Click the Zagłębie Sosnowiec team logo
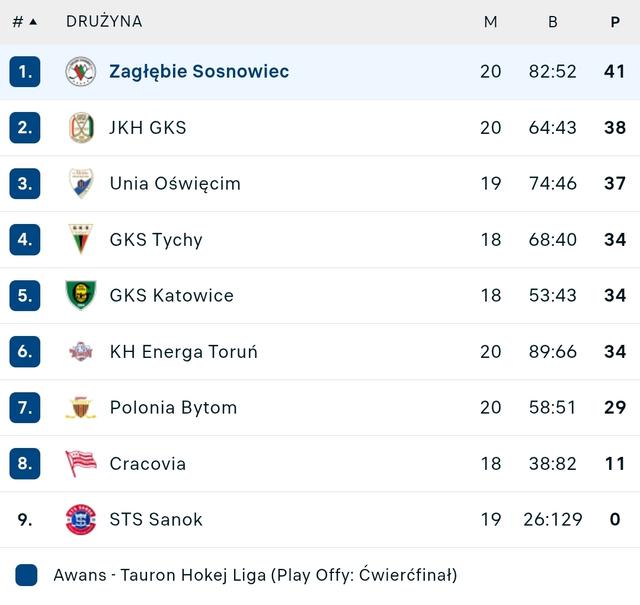This screenshot has width=640, height=605. 80,72
